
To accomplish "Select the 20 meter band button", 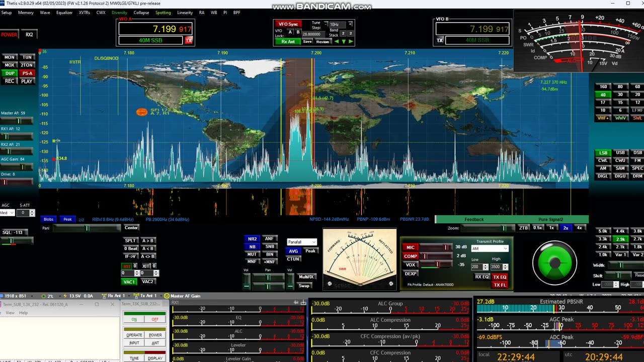I will pyautogui.click(x=637, y=95).
